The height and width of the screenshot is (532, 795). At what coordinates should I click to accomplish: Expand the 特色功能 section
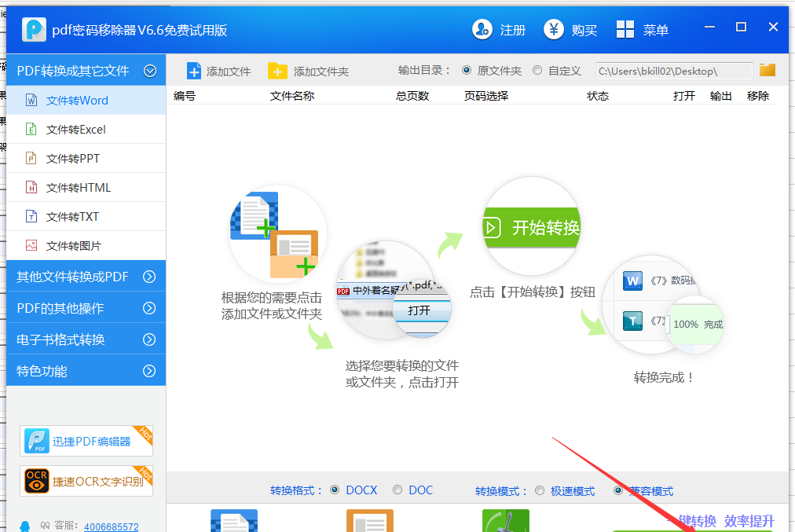click(x=149, y=371)
